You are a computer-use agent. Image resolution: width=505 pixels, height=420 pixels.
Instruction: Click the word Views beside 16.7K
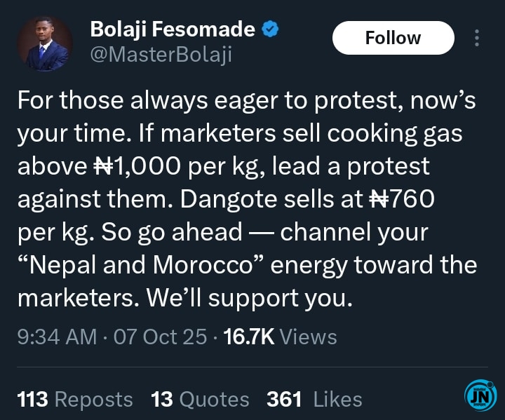tap(308, 337)
